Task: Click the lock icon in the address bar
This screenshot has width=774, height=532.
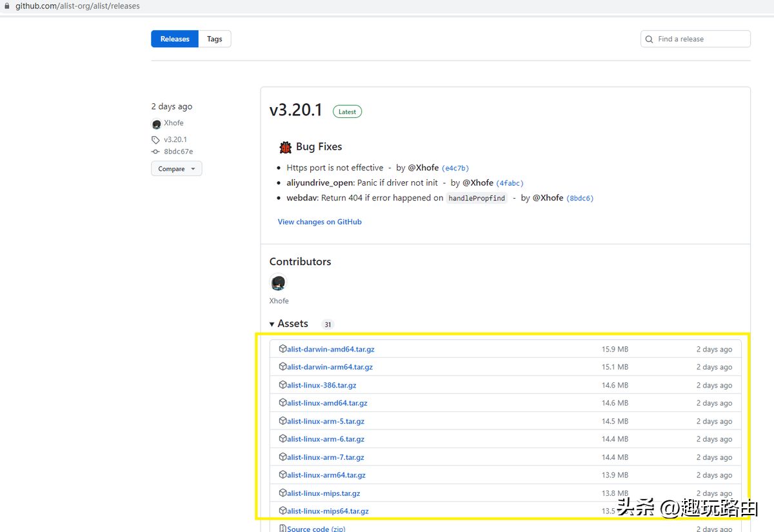Action: (x=7, y=6)
